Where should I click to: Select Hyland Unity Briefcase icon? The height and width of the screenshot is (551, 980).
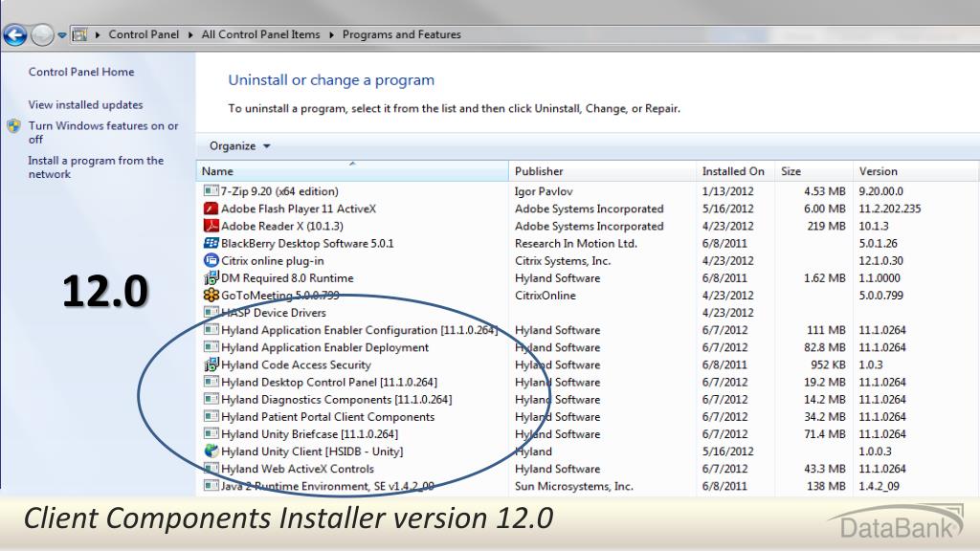point(212,433)
